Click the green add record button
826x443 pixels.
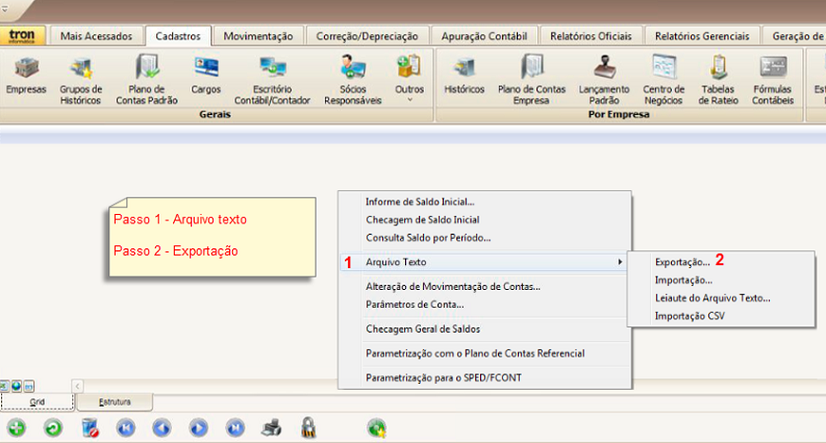[x=17, y=428]
